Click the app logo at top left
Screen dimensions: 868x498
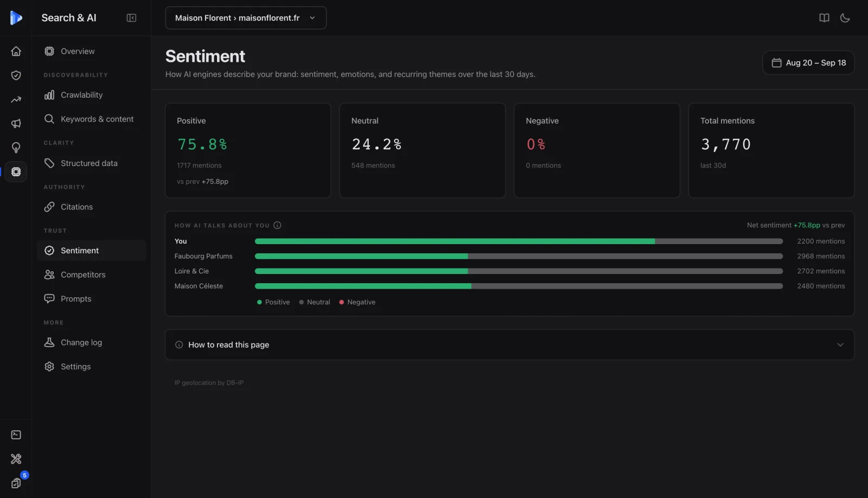pyautogui.click(x=16, y=18)
